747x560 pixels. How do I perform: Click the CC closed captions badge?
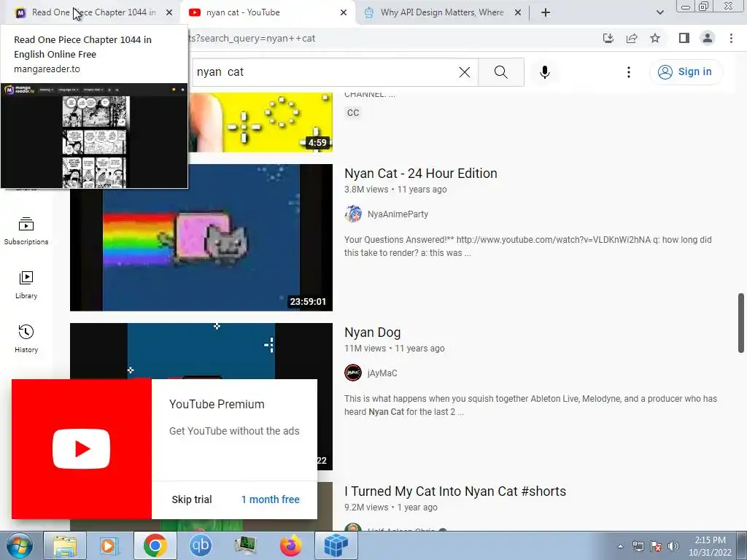coord(353,113)
